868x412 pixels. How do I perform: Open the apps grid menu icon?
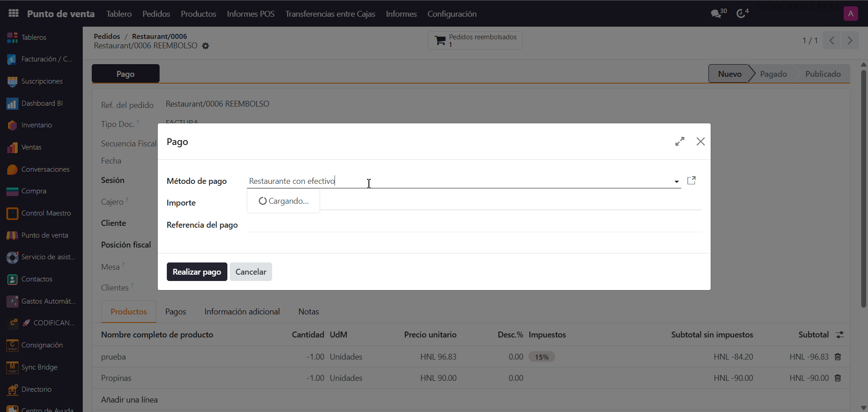(14, 14)
